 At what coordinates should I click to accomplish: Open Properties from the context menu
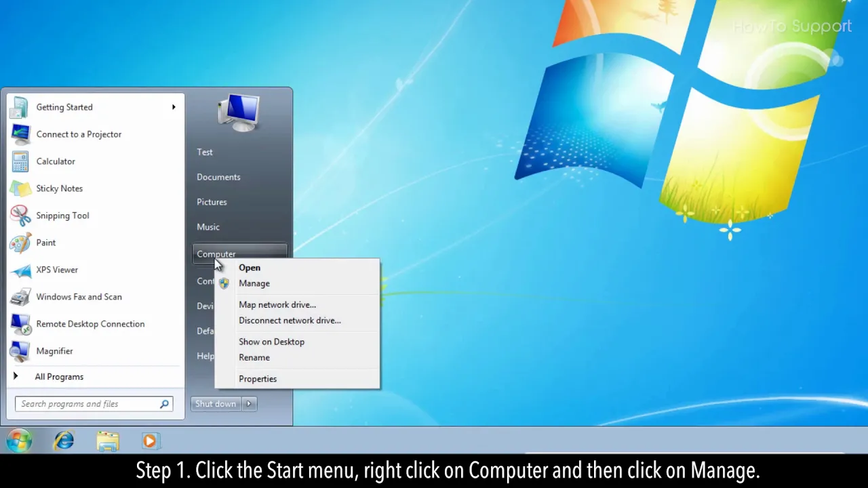(258, 379)
